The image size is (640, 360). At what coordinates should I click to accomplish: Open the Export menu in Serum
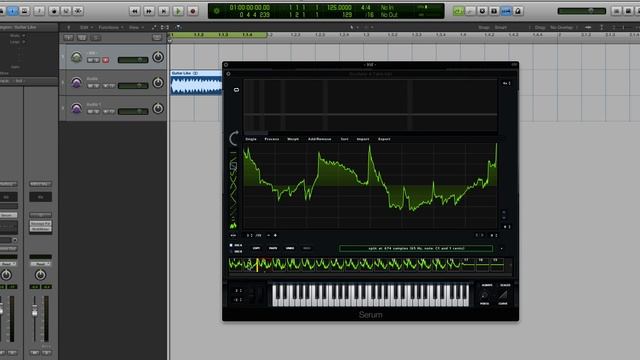[x=384, y=139]
